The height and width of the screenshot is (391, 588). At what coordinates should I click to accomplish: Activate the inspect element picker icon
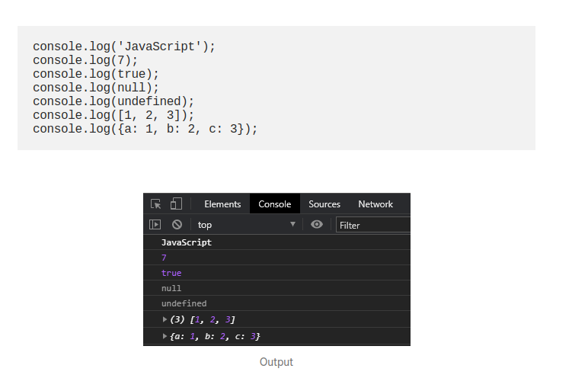click(x=155, y=204)
